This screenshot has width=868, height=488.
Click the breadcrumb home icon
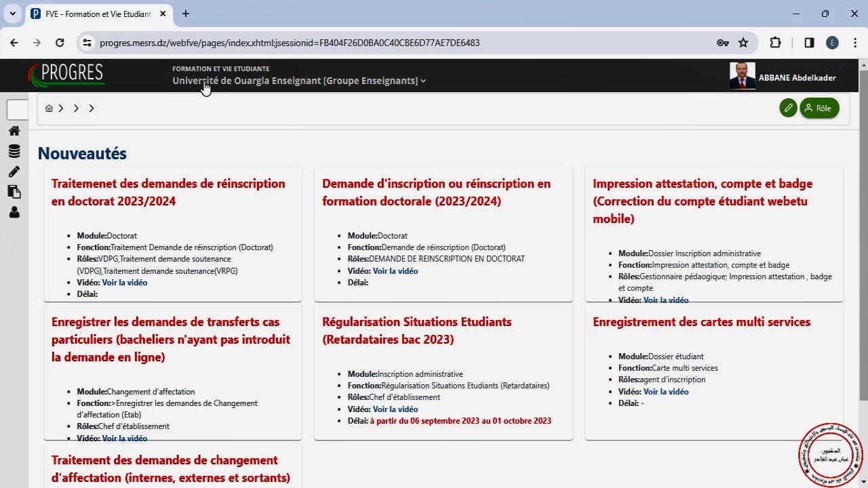49,108
